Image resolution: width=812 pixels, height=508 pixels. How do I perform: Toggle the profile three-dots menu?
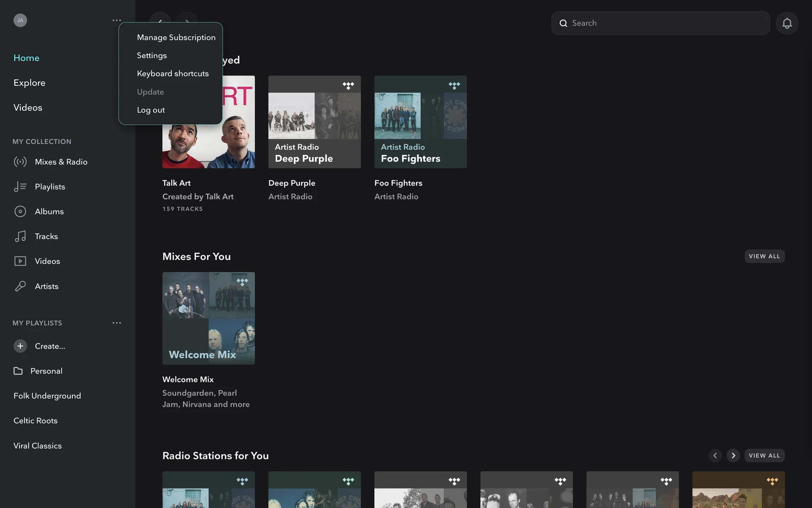(117, 20)
